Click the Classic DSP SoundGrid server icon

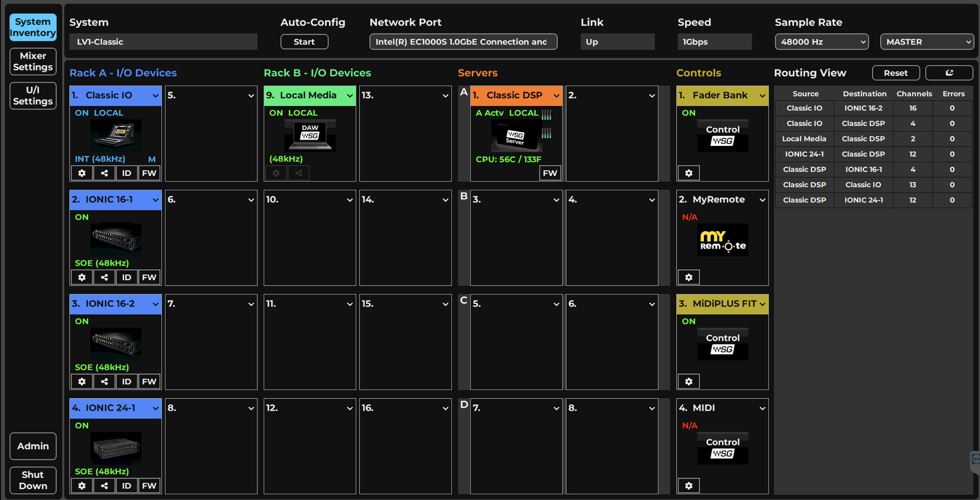click(x=516, y=135)
